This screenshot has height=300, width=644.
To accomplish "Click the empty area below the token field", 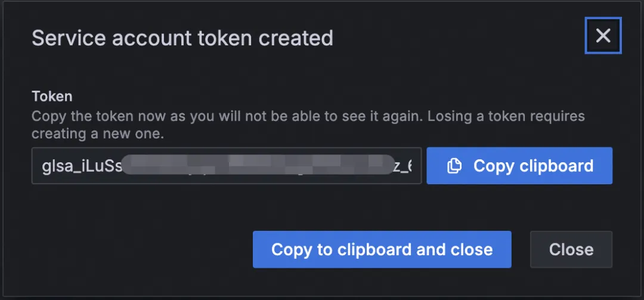I will pyautogui.click(x=227, y=206).
